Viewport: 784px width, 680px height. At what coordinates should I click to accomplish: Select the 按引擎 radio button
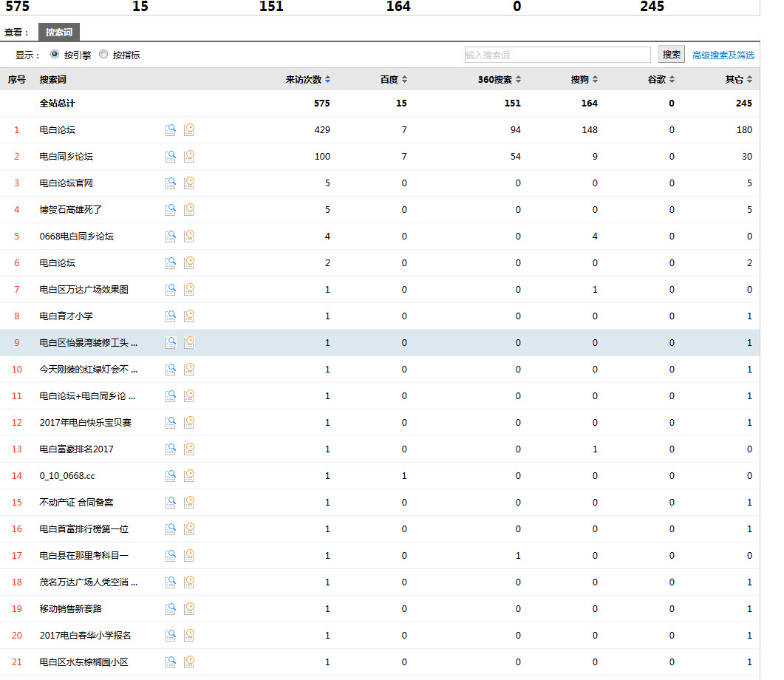(x=55, y=55)
